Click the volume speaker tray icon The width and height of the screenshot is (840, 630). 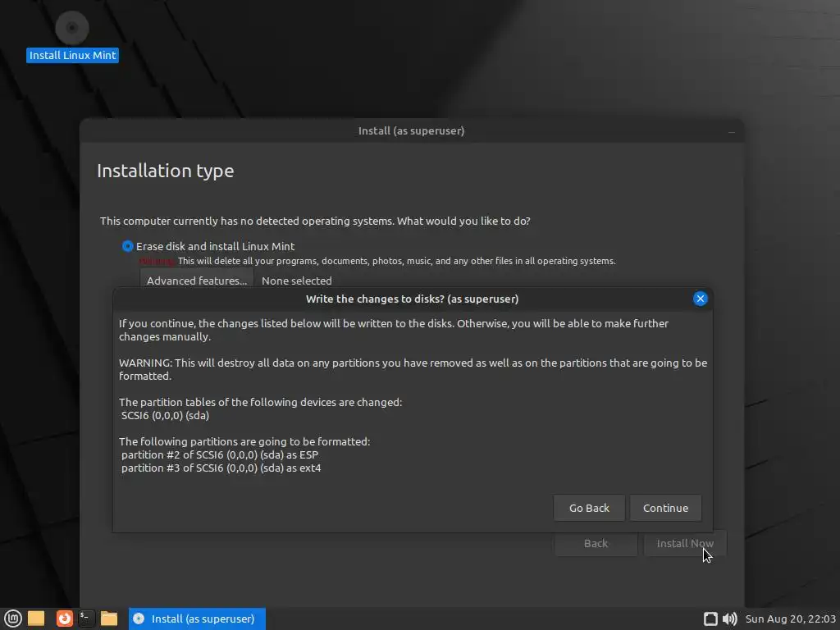(x=729, y=619)
